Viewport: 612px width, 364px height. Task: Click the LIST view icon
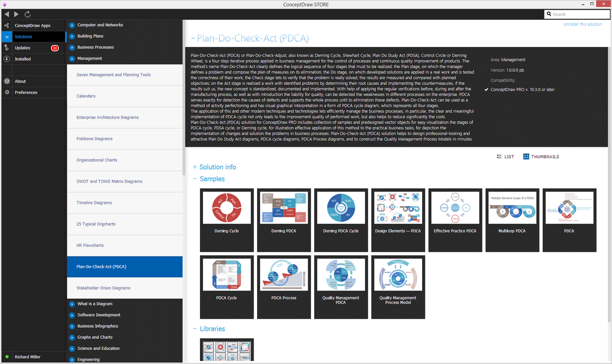499,157
